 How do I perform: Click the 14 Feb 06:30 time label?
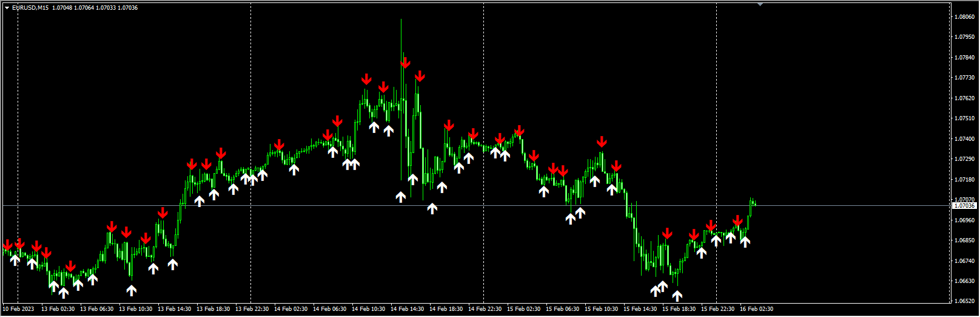pyautogui.click(x=330, y=309)
